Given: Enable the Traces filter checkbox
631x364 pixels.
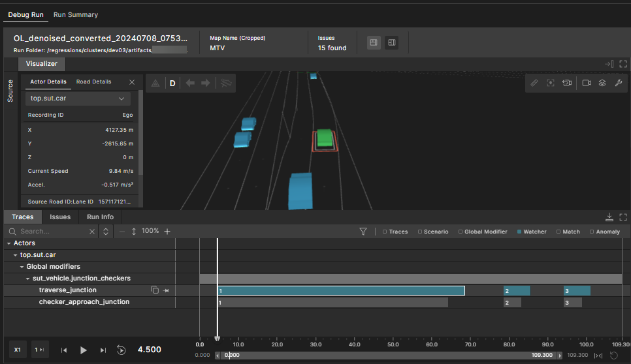Looking at the screenshot, I should [x=385, y=232].
